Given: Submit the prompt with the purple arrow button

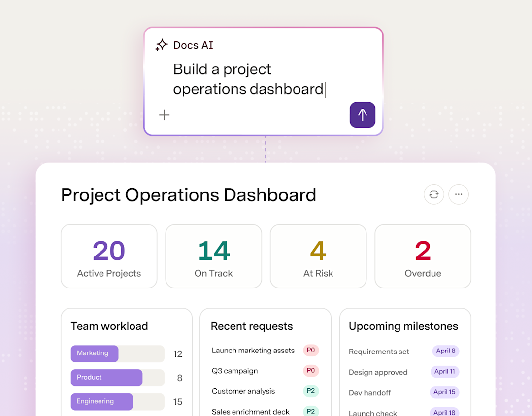Looking at the screenshot, I should 363,115.
